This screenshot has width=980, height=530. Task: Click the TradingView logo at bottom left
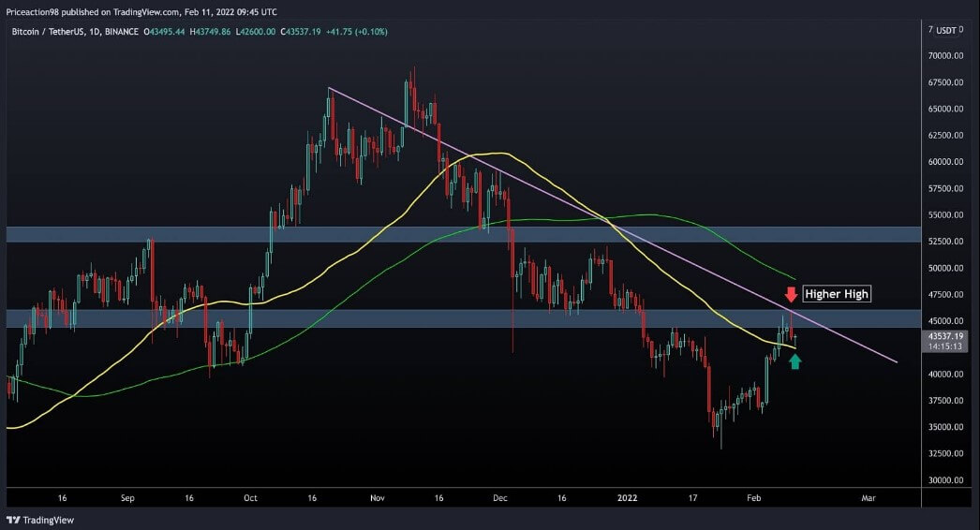(x=40, y=520)
